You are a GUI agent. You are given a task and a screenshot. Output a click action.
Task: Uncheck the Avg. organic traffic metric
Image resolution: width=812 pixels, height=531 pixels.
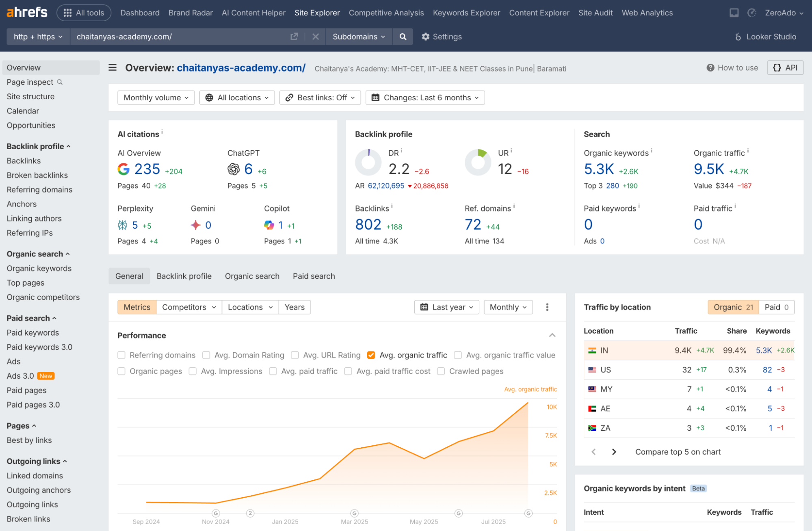(371, 355)
